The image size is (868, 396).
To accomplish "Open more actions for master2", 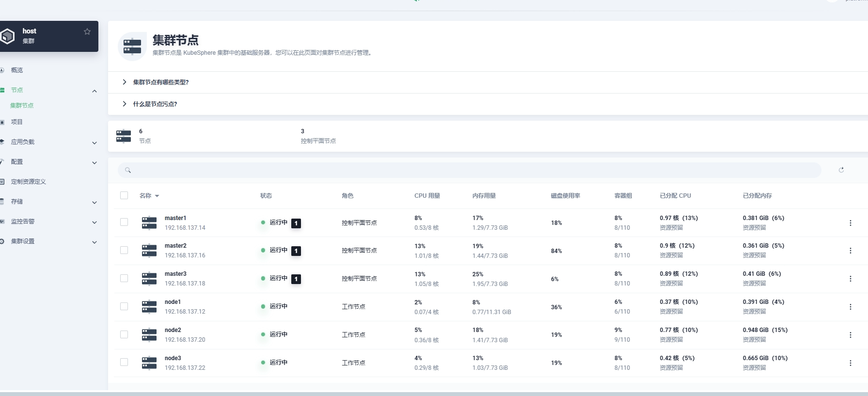I will (x=850, y=251).
